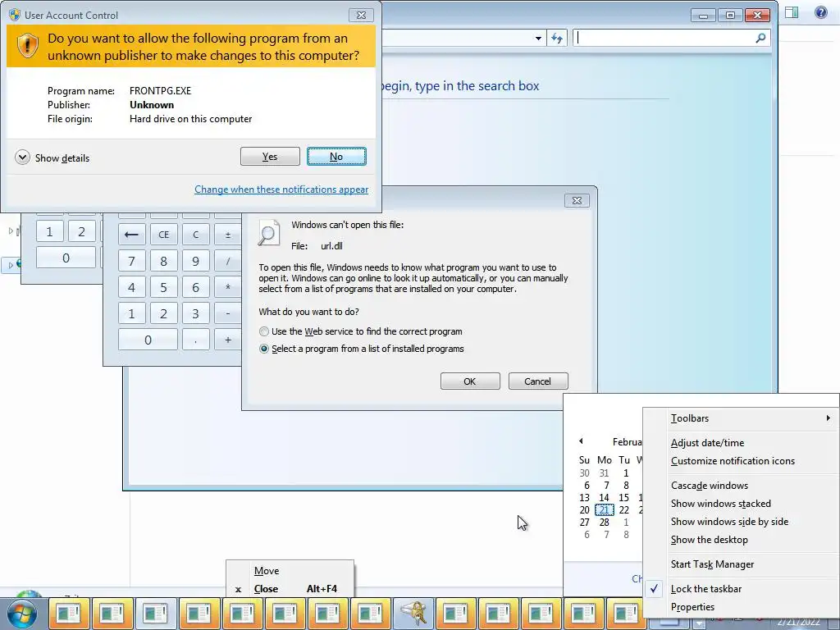The height and width of the screenshot is (630, 840).
Task: Click the panel layout icon next to help icon
Action: coord(792,13)
